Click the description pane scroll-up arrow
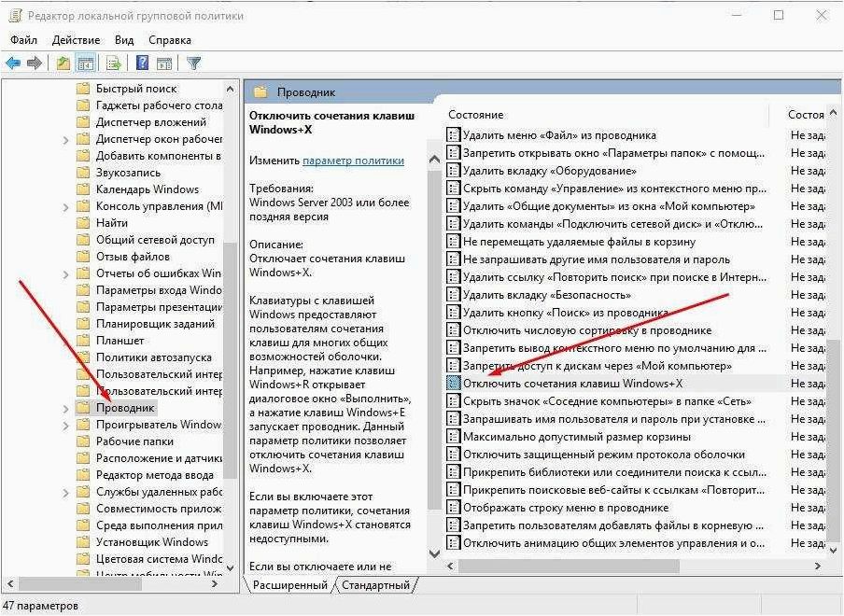844x616 pixels. 434,160
